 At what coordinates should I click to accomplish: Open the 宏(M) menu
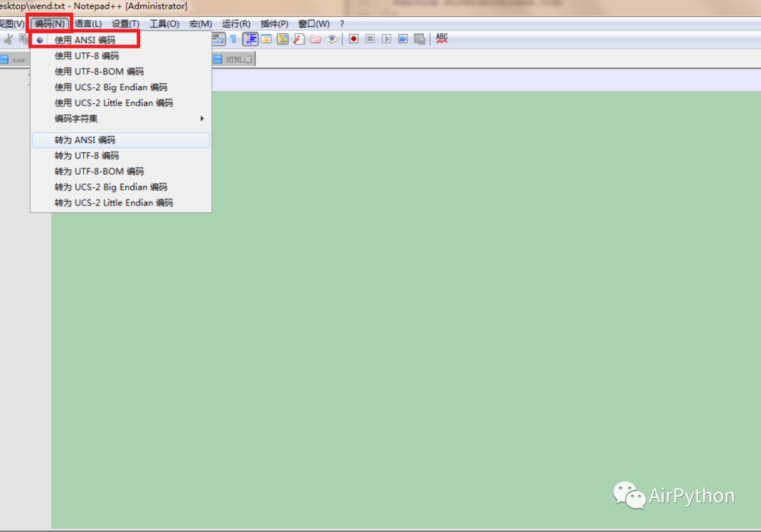pos(200,24)
